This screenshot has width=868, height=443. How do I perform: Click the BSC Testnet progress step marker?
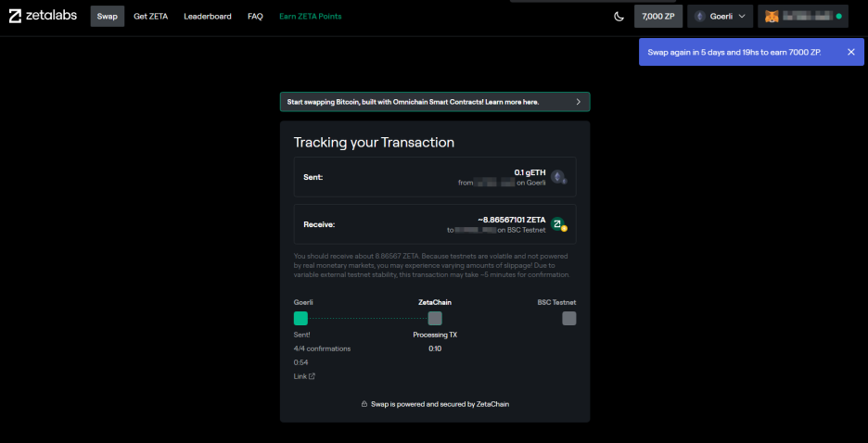tap(569, 318)
